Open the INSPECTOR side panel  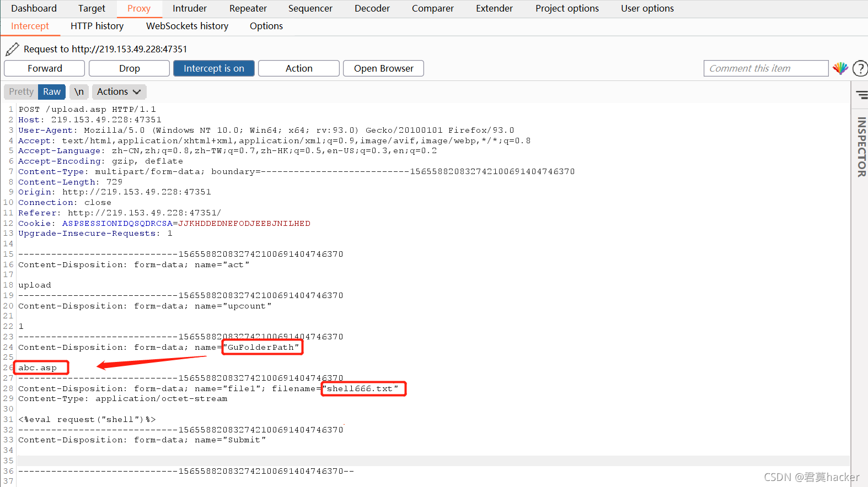click(861, 147)
